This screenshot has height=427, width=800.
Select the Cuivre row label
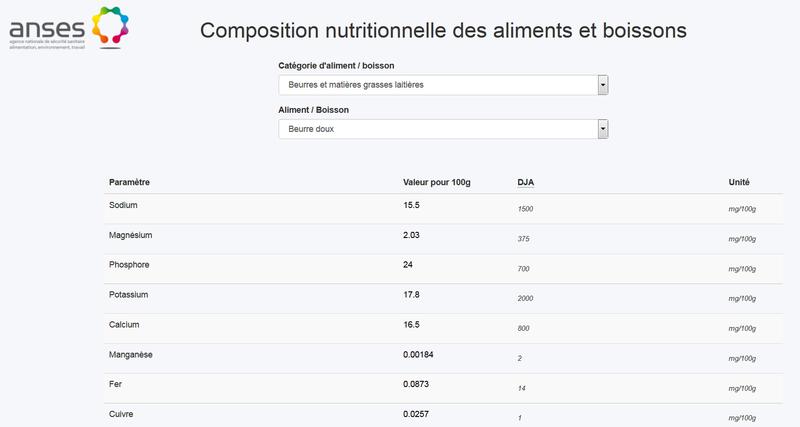pyautogui.click(x=120, y=414)
